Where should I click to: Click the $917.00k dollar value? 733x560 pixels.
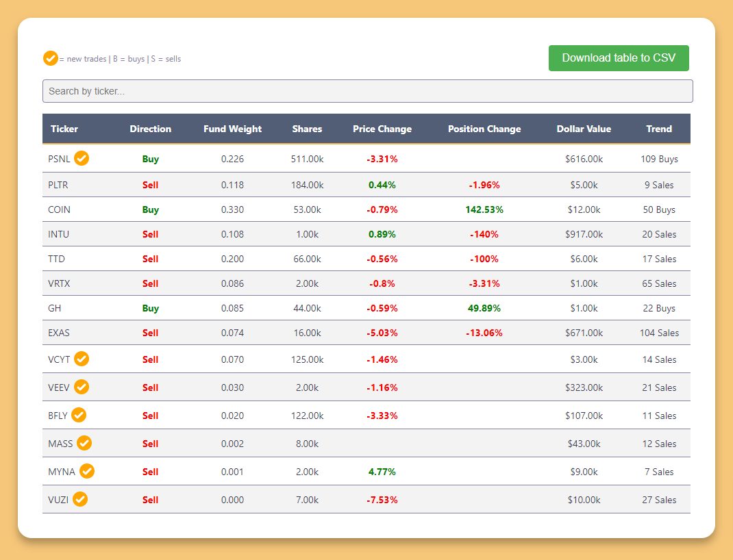(x=584, y=234)
